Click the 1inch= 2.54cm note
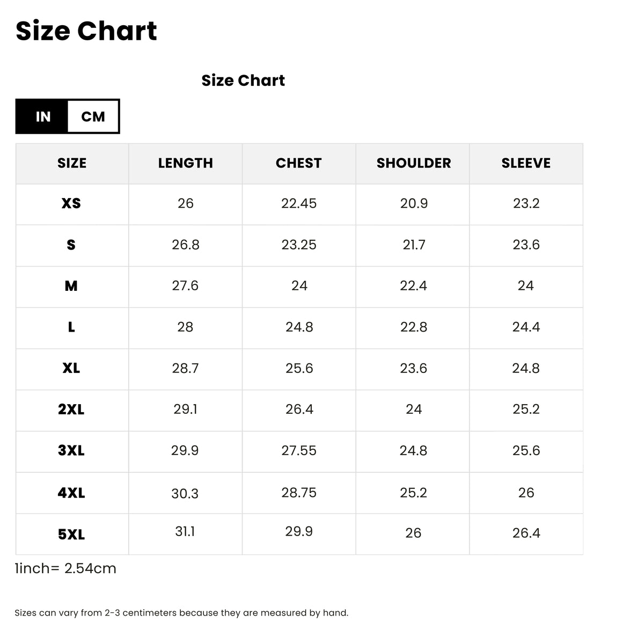The height and width of the screenshot is (644, 644). 65,568
